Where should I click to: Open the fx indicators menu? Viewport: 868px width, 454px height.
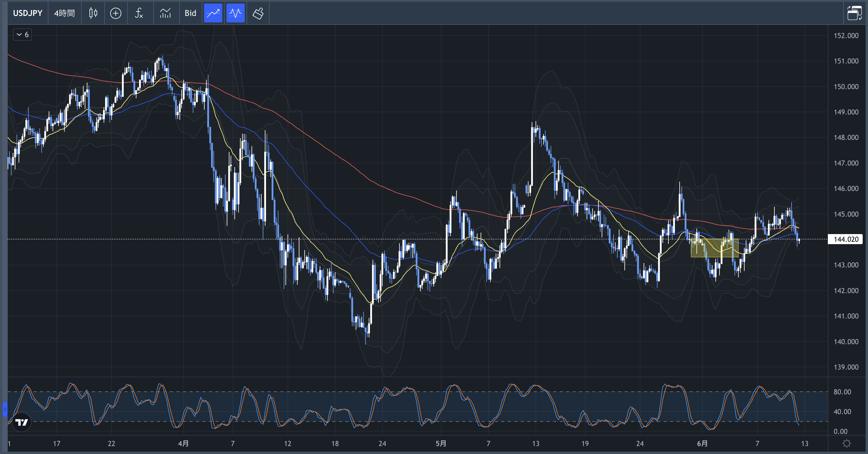tap(139, 13)
